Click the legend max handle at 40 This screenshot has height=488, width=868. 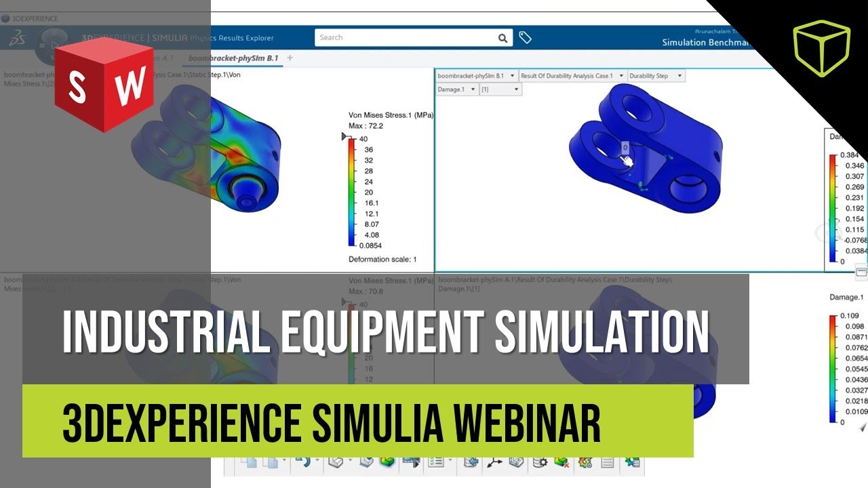[346, 138]
